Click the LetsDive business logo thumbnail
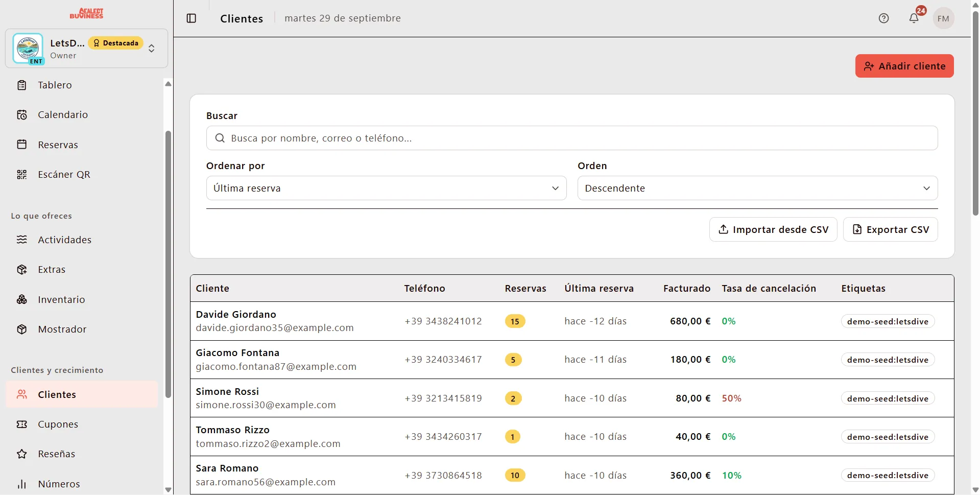This screenshot has width=980, height=495. point(28,49)
